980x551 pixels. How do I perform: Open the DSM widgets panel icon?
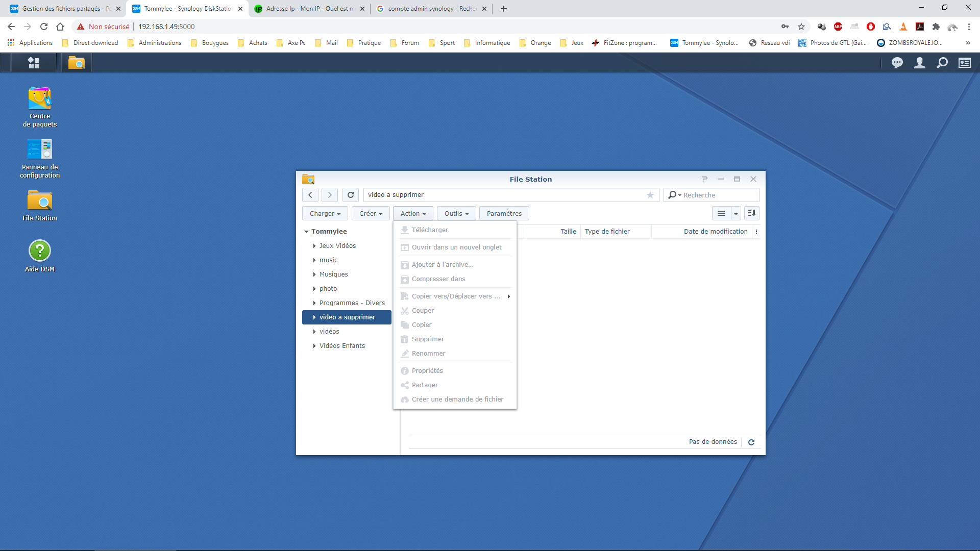[x=965, y=63]
